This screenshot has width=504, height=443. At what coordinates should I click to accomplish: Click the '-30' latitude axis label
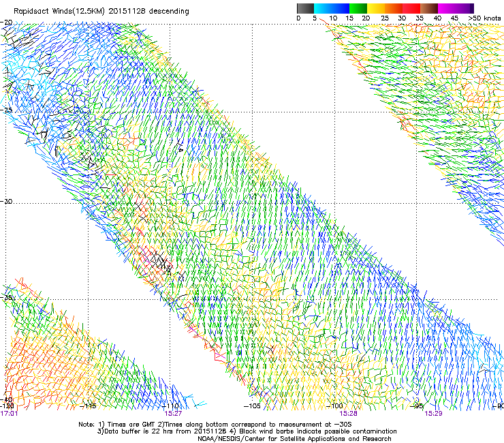pos(6,201)
